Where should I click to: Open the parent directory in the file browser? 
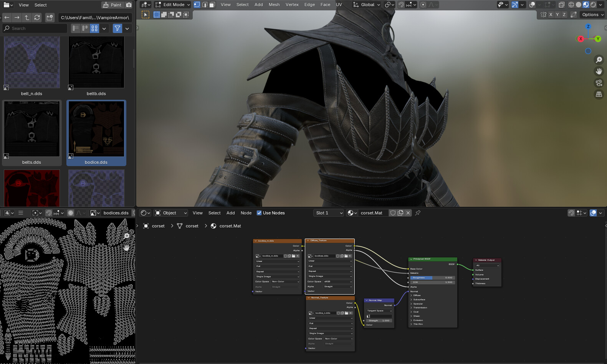pyautogui.click(x=27, y=18)
